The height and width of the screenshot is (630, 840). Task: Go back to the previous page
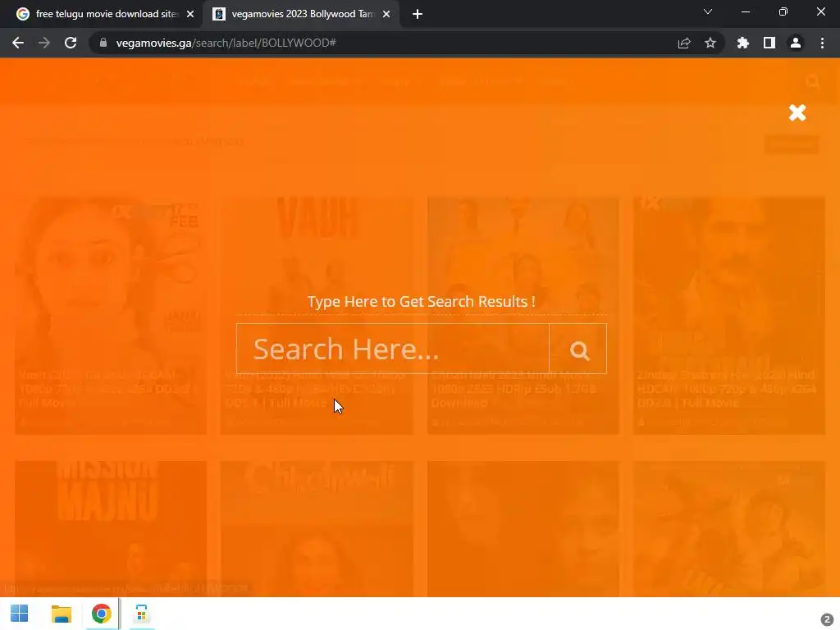[18, 43]
